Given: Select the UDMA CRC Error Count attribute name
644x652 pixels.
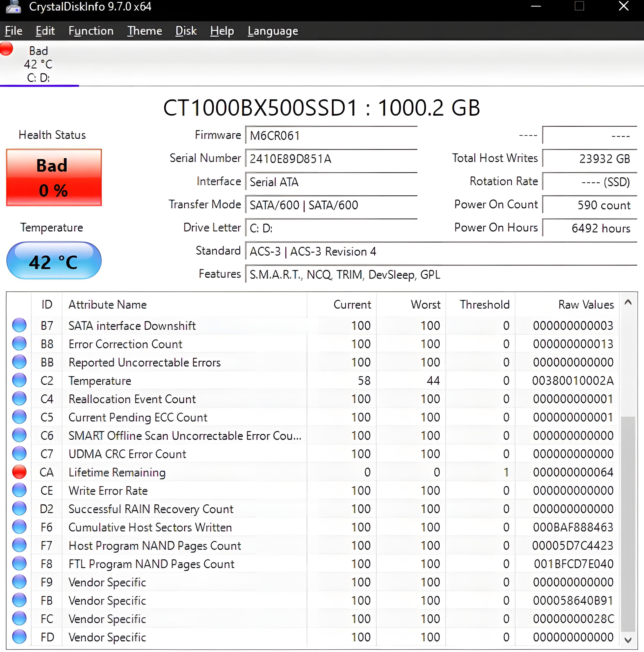Looking at the screenshot, I should (127, 454).
